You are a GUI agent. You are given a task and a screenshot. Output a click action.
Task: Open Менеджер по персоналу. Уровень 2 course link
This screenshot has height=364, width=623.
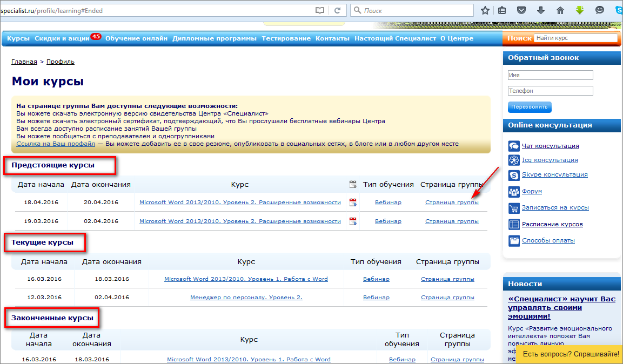pos(246,298)
